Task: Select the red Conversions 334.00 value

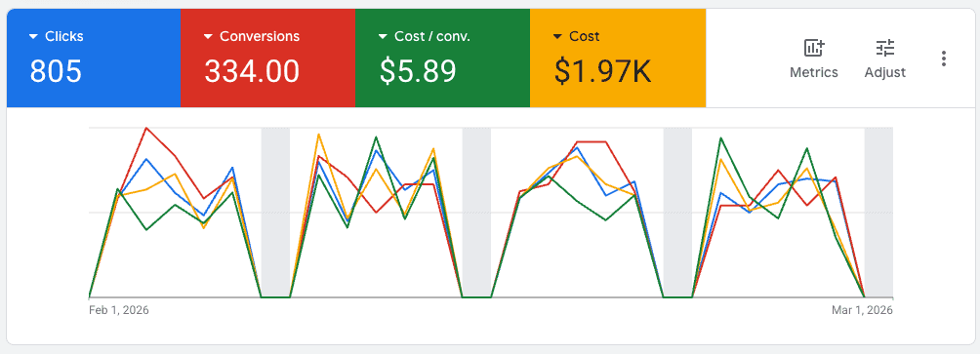Action: click(x=252, y=71)
